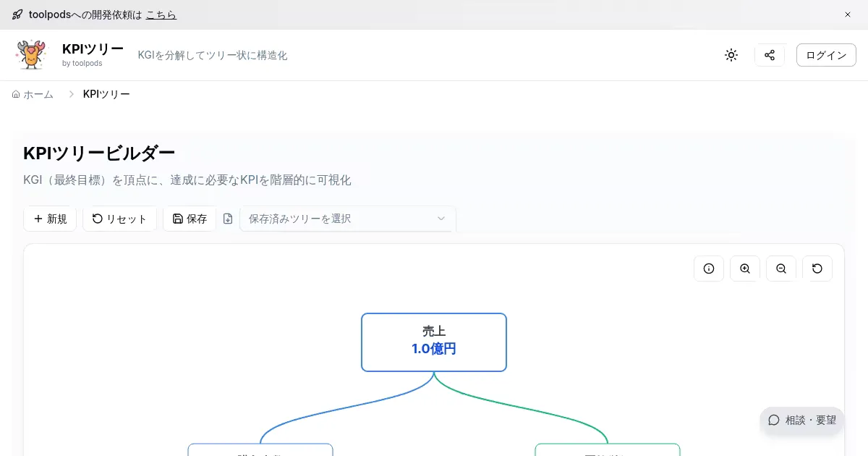Click the file export icon beside 保存
The image size is (868, 456).
228,219
